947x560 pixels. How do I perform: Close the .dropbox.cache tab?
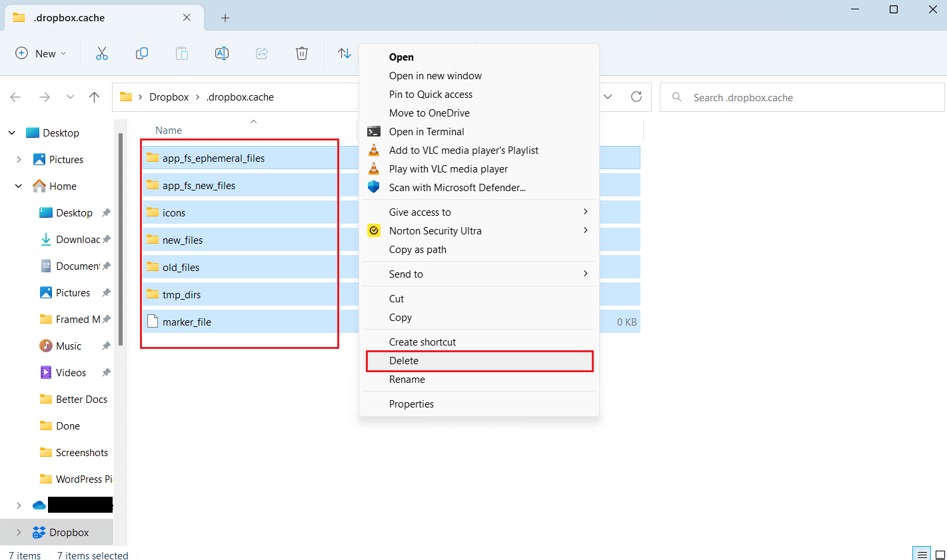pos(187,18)
